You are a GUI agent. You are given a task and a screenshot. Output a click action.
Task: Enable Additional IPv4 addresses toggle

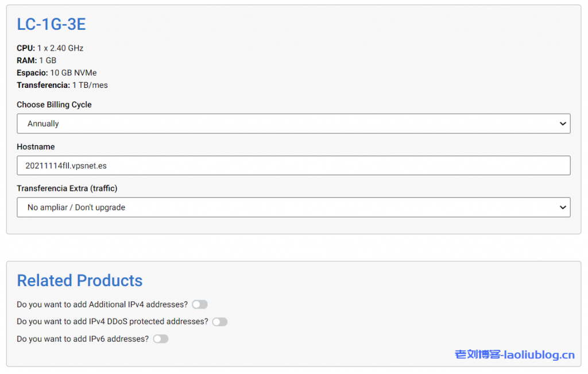[x=200, y=304]
